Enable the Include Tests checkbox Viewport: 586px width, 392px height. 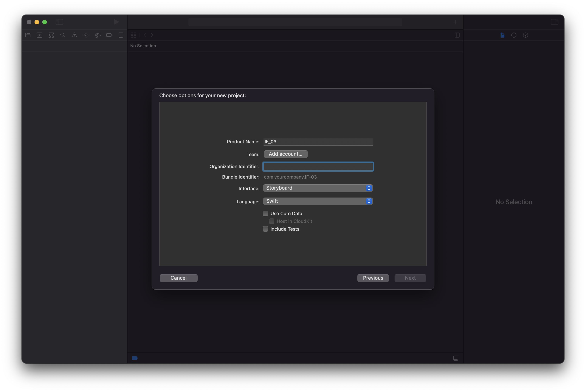265,229
